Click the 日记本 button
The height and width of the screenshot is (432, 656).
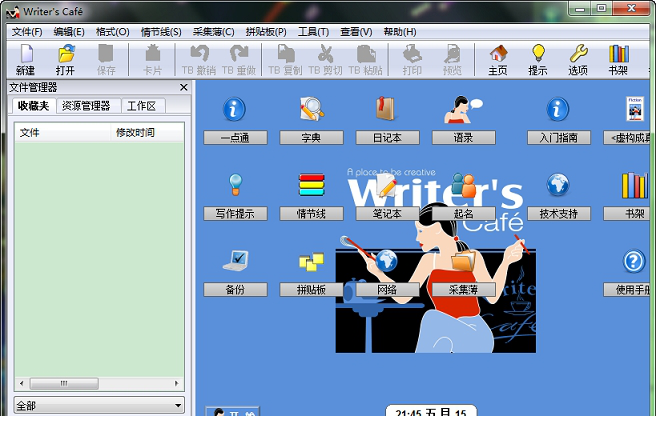tap(387, 138)
